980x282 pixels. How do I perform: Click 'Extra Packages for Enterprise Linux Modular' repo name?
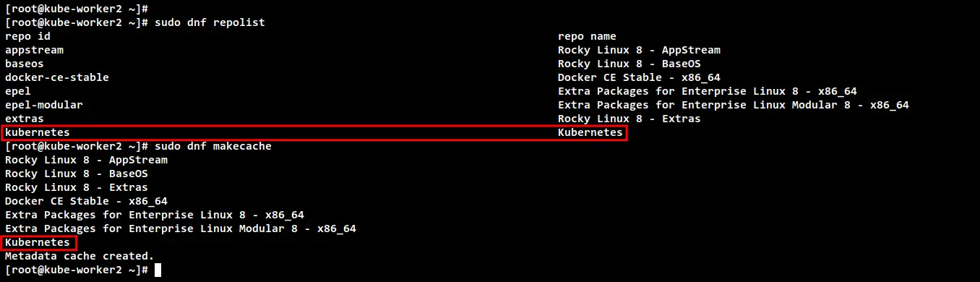coord(734,105)
